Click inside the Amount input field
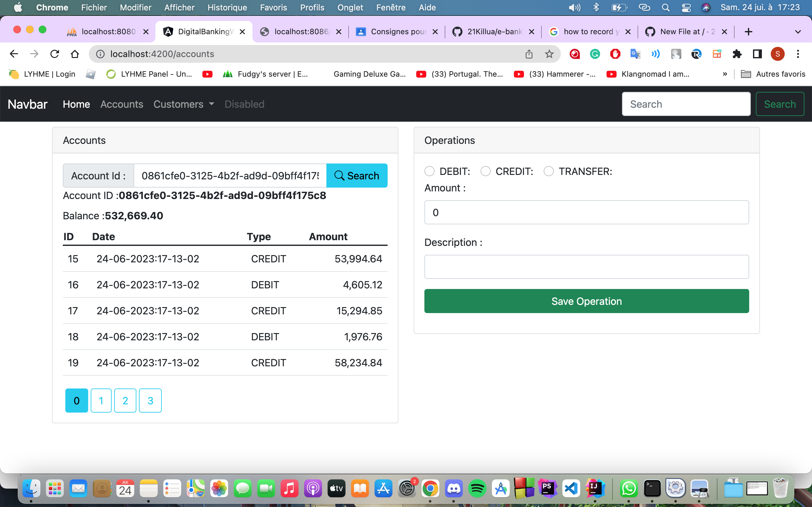The image size is (812, 507). coord(586,212)
